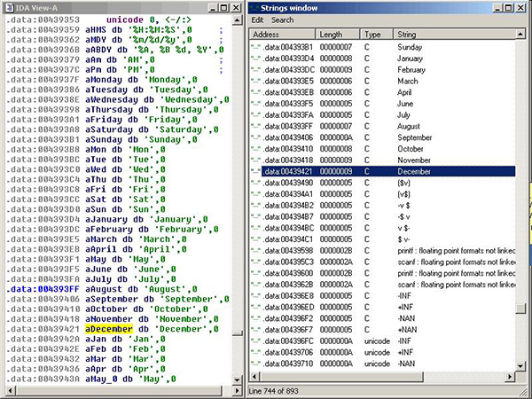Click the string icon beside address 004394A1
The height and width of the screenshot is (399, 532).
point(256,194)
